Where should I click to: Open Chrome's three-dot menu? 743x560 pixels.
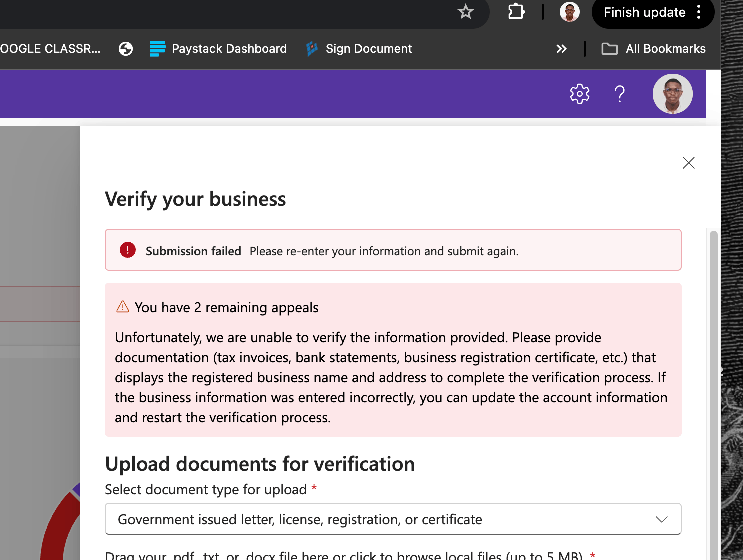699,12
